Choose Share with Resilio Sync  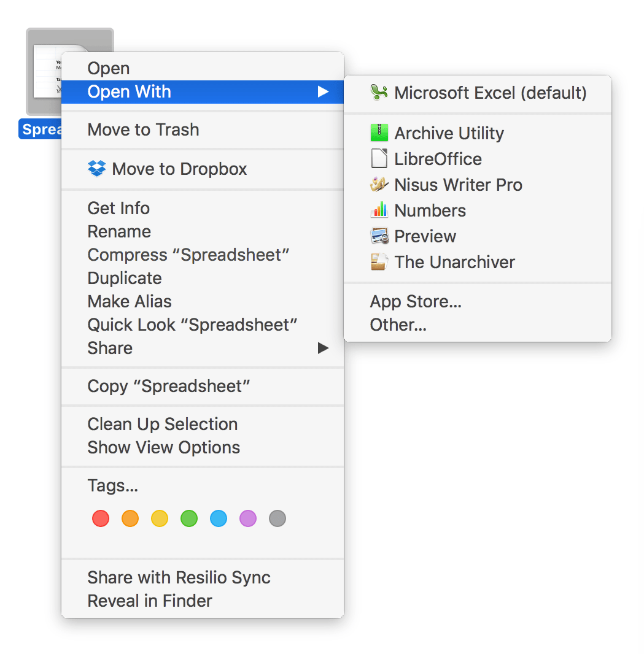point(203,578)
